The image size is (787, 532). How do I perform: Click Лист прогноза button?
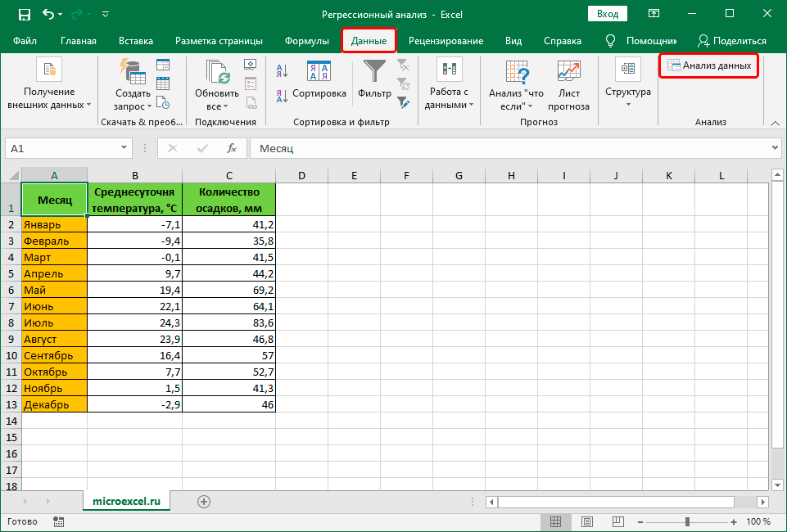(568, 84)
